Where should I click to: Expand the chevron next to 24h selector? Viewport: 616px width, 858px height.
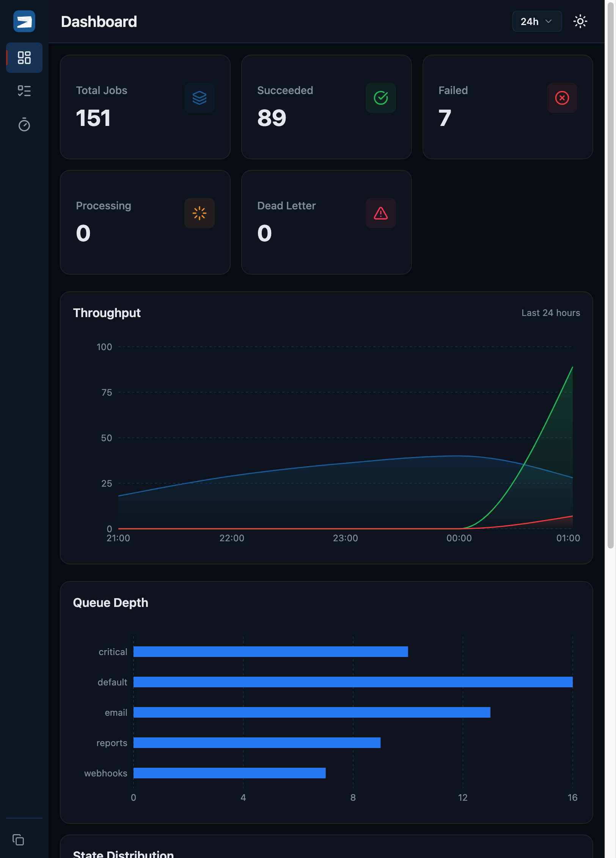click(548, 22)
